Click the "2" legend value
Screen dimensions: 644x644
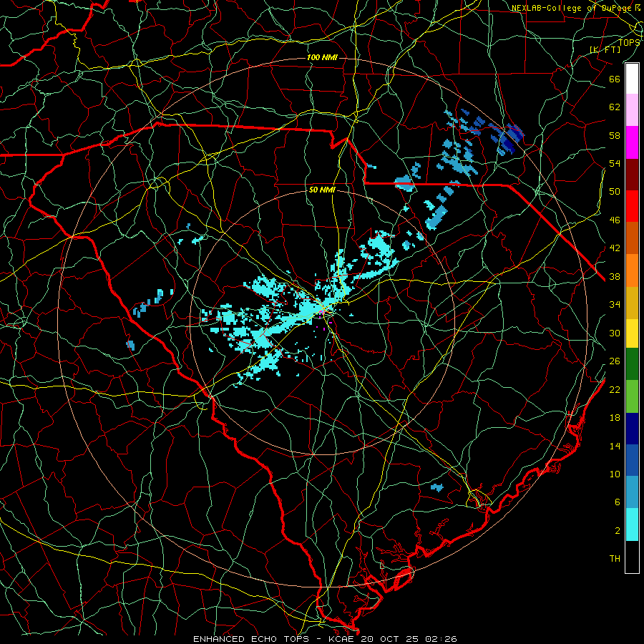pos(618,531)
